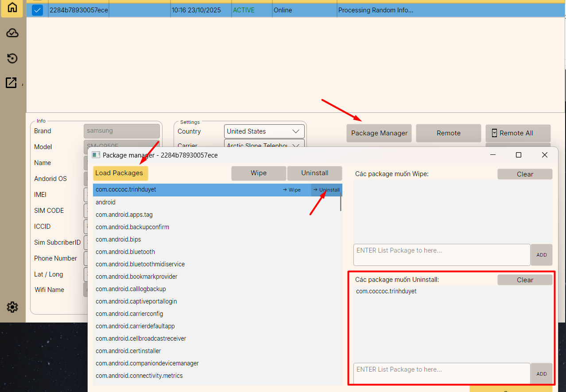Clear the Wipe package list
Image resolution: width=566 pixels, height=392 pixels.
[x=525, y=174]
